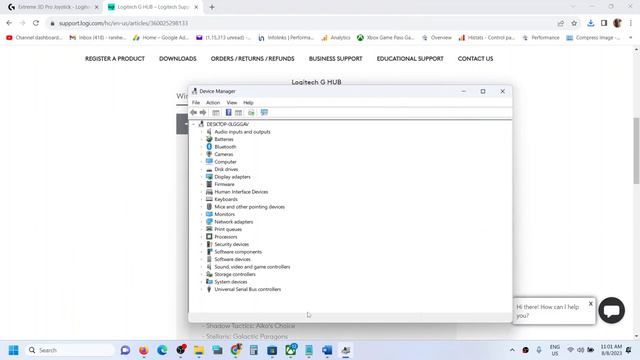Open the BUSINESS SUPPORT link
Image resolution: width=640 pixels, height=360 pixels.
336,59
